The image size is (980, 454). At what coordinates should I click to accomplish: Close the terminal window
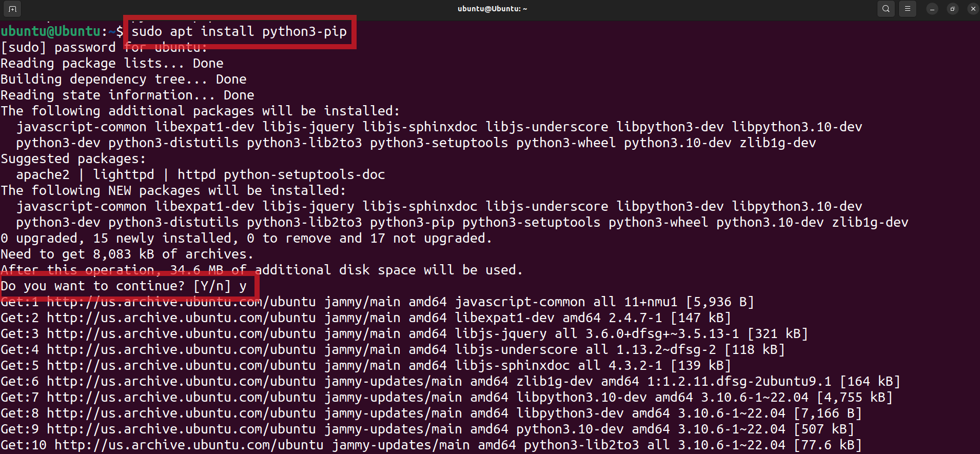(973, 9)
